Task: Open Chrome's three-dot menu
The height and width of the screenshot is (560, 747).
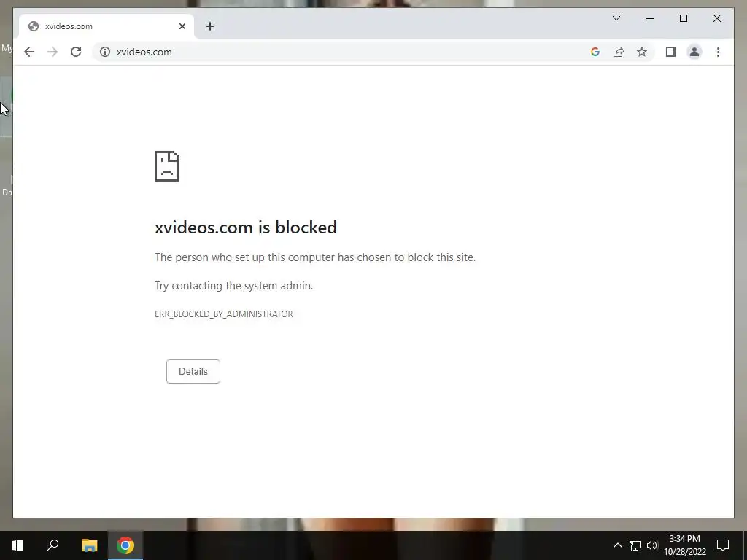Action: coord(718,52)
